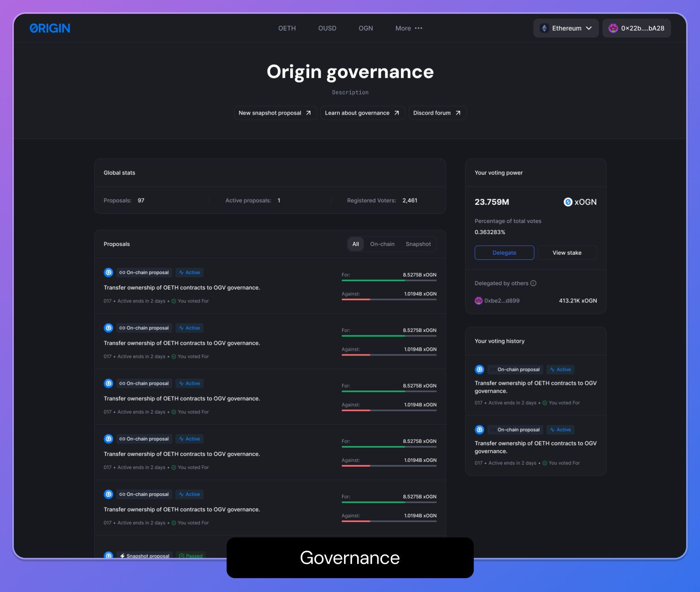700x592 pixels.
Task: Open the OETH nav item
Action: point(287,28)
